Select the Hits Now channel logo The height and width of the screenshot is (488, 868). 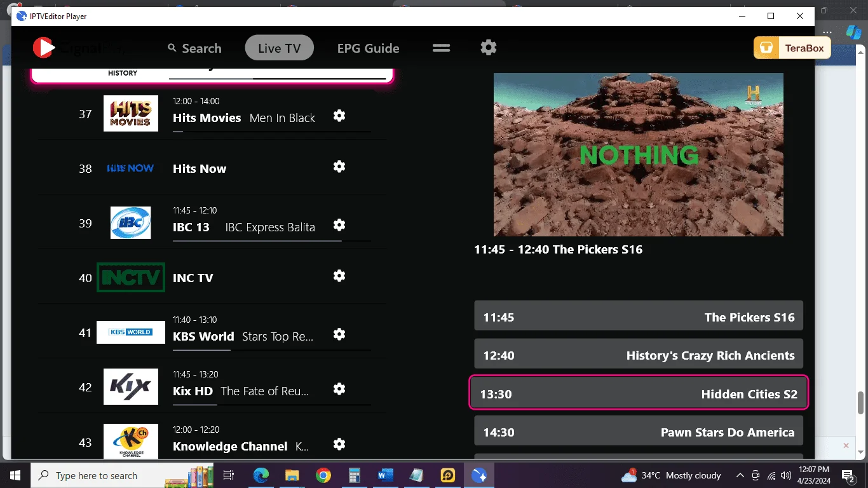point(131,168)
